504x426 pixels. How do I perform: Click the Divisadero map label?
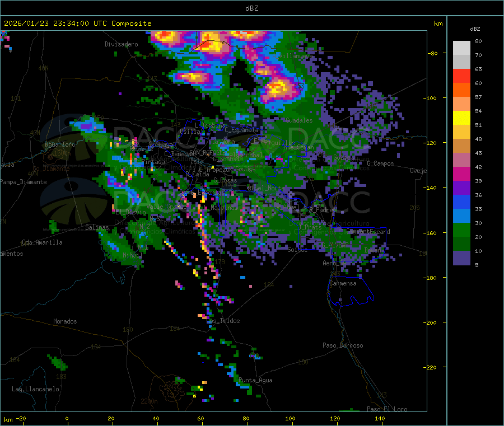pyautogui.click(x=121, y=44)
